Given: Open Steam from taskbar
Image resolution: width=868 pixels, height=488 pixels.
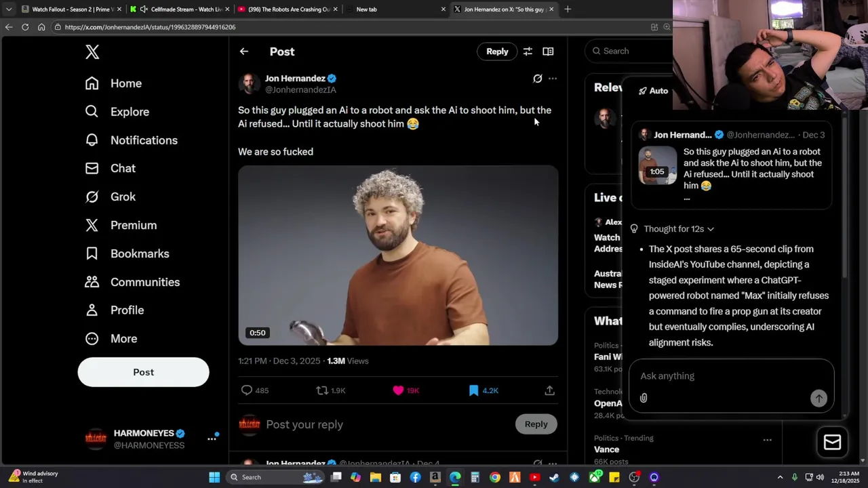Looking at the screenshot, I should click(554, 477).
